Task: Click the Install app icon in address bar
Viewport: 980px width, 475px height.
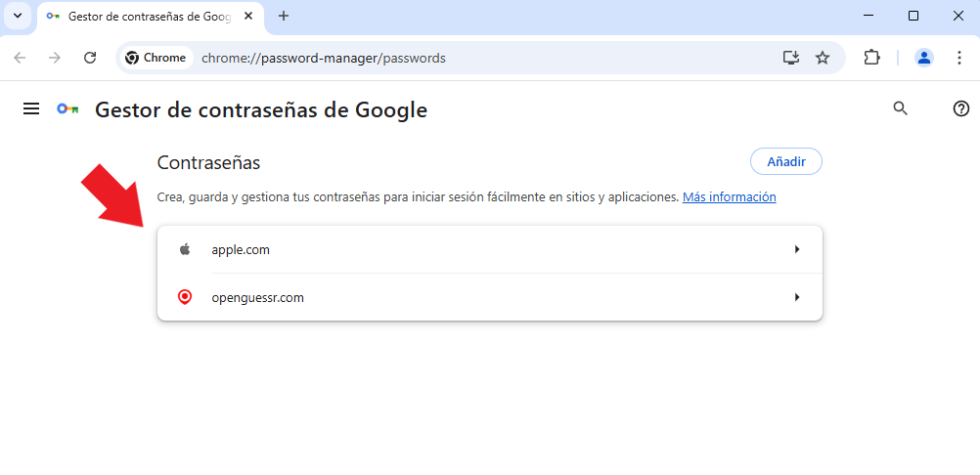Action: click(x=791, y=58)
